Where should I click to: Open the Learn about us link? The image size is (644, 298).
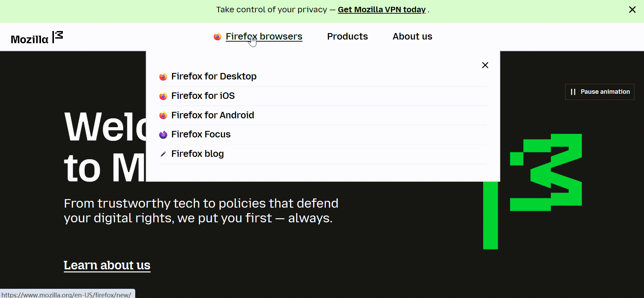pyautogui.click(x=107, y=265)
